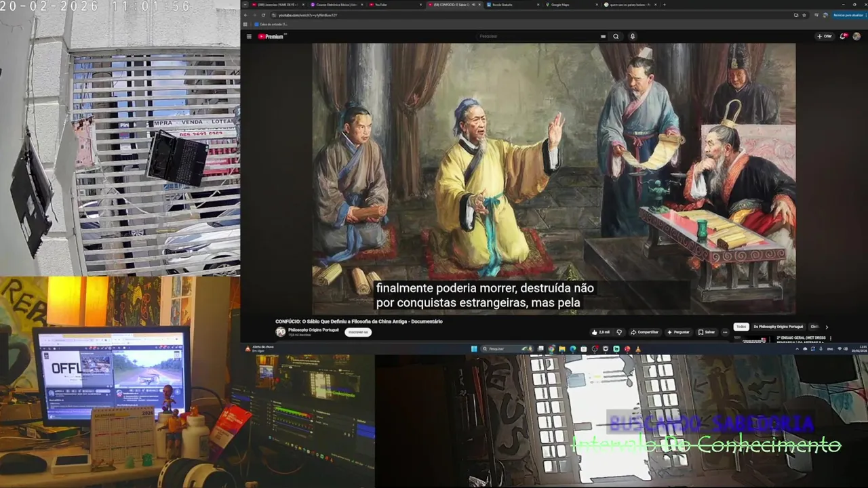Open Philosophy Origins Português channel avatar
Image resolution: width=868 pixels, height=488 pixels.
tap(280, 331)
